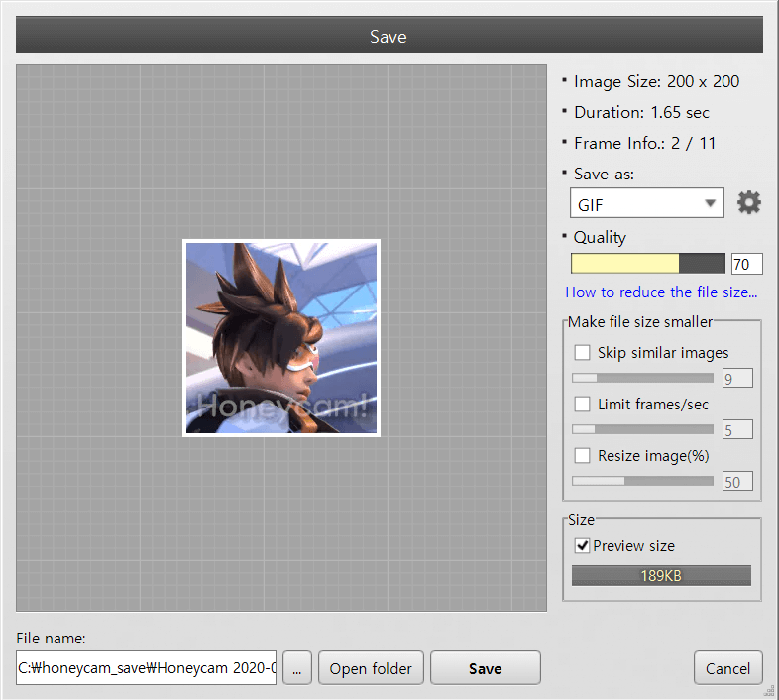
Task: Click the Quality value field showing 70
Action: [x=746, y=264]
